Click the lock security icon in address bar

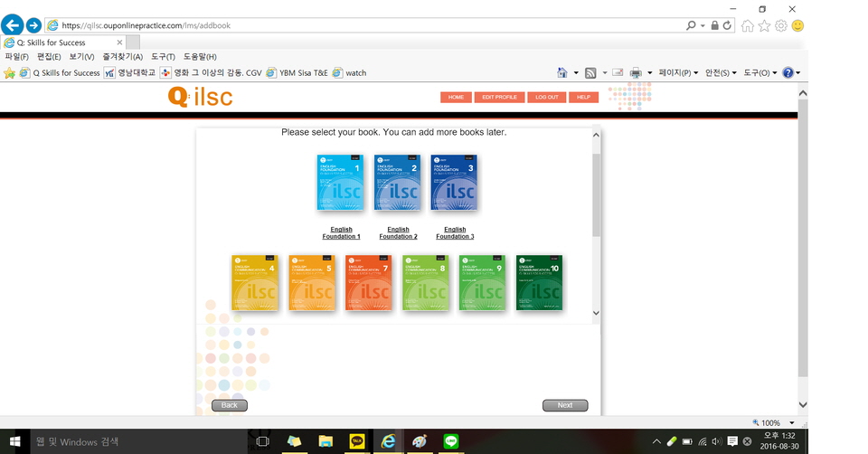[714, 25]
